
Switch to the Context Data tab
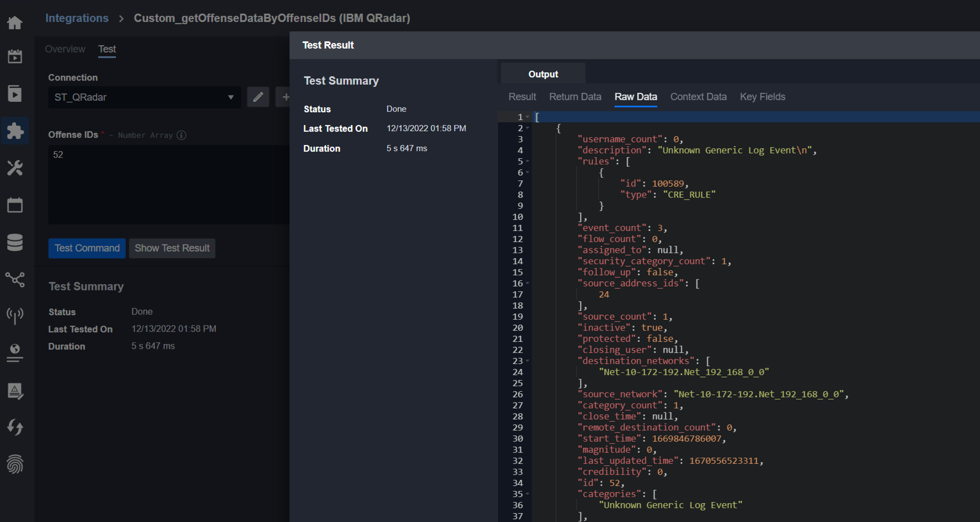point(698,97)
